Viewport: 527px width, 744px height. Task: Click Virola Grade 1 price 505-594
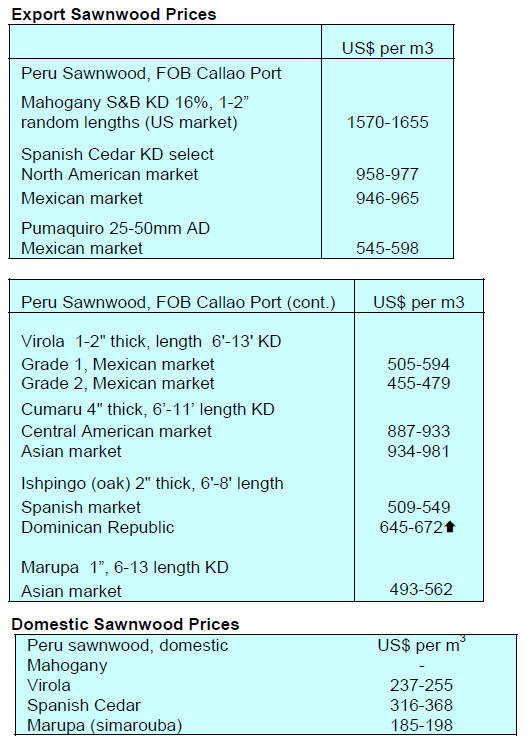[418, 364]
